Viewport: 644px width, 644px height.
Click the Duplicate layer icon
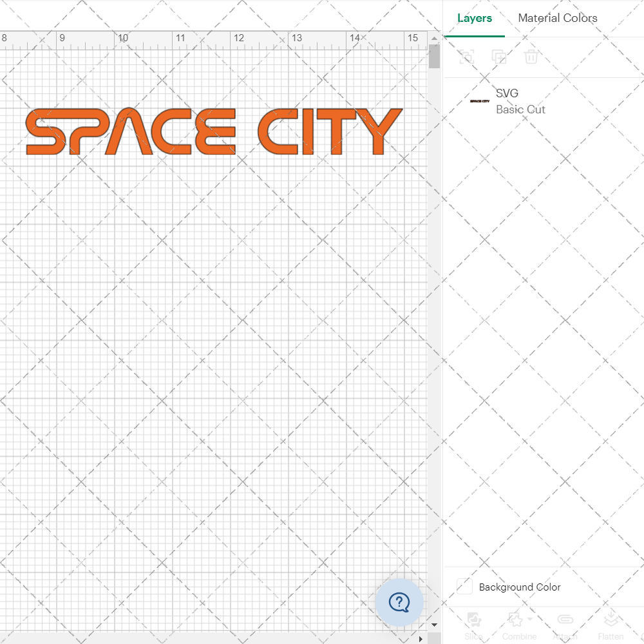click(498, 57)
